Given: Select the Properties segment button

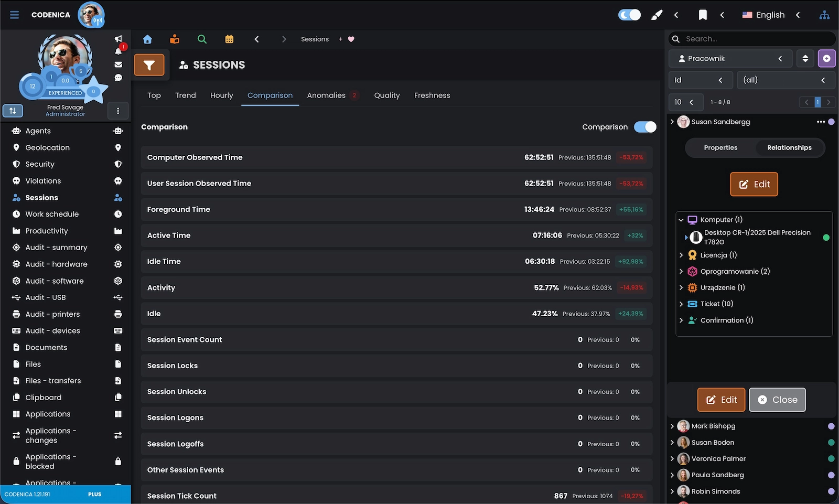Looking at the screenshot, I should pyautogui.click(x=720, y=148).
